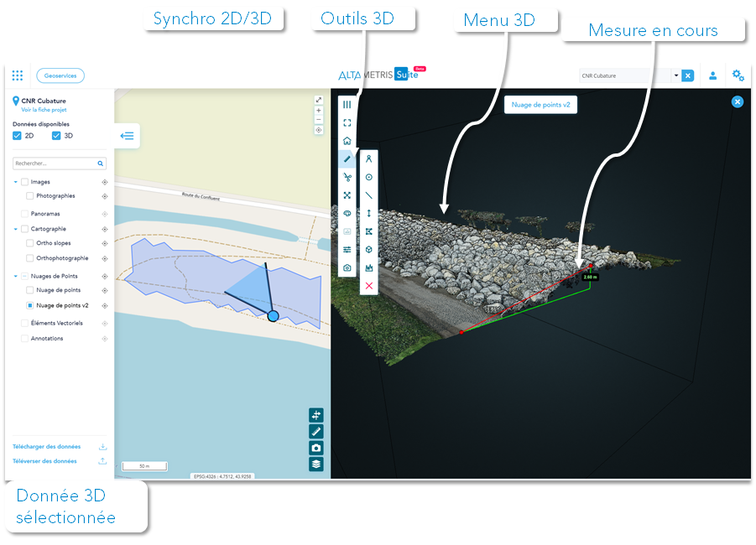Take a 2D map screenshot with camera
Screen dimensions: 756x545
tap(316, 448)
